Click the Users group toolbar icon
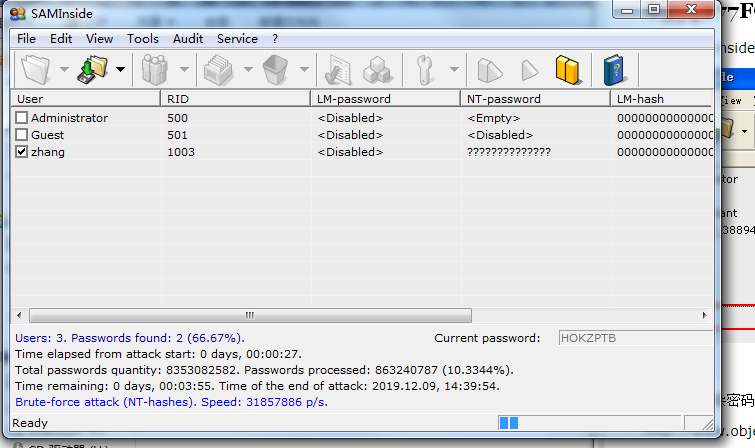 pyautogui.click(x=155, y=70)
